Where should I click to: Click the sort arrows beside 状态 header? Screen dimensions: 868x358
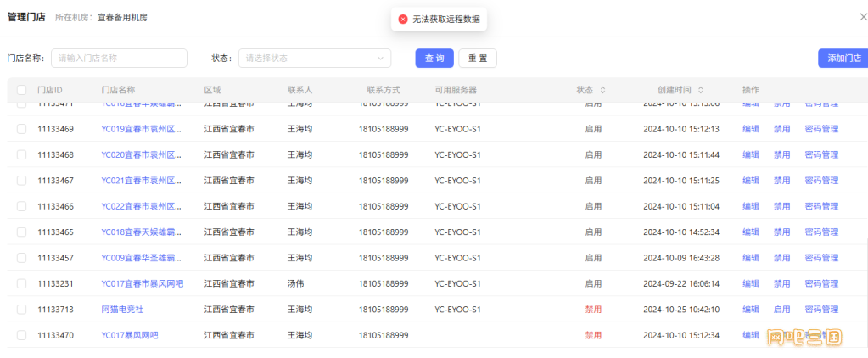coord(603,90)
